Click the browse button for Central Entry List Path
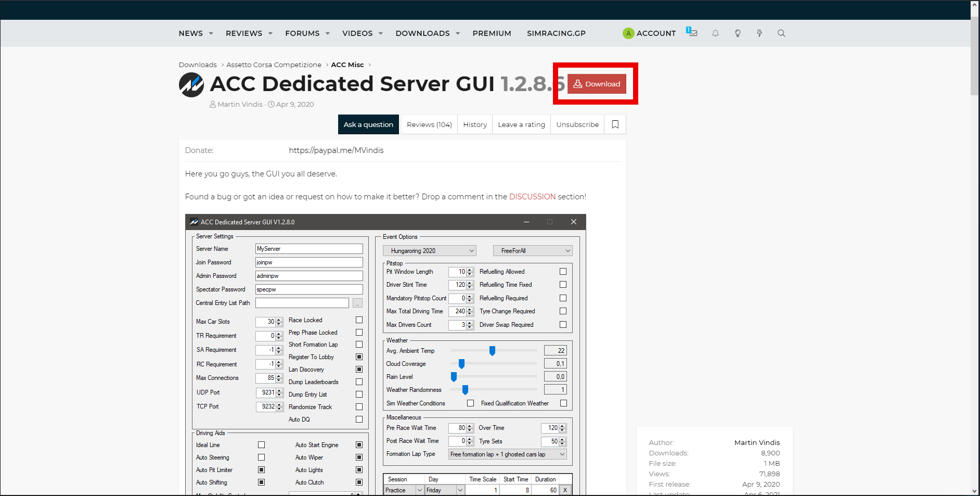 coord(358,303)
